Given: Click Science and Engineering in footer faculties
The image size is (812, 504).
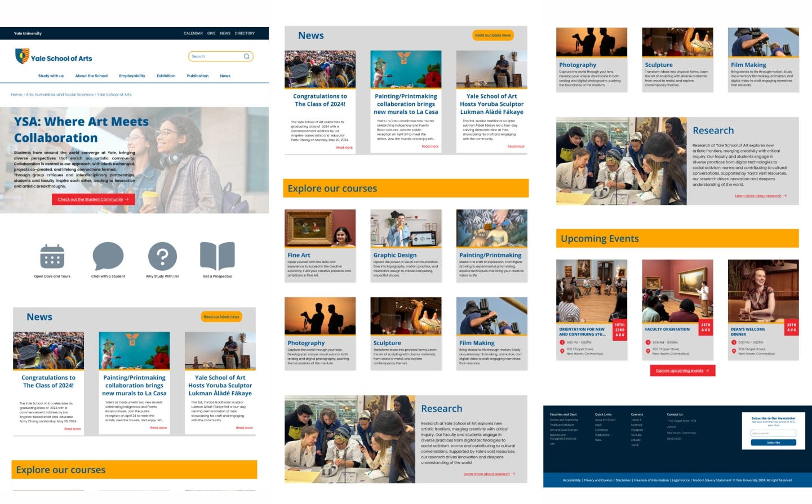Looking at the screenshot, I should [x=564, y=420].
